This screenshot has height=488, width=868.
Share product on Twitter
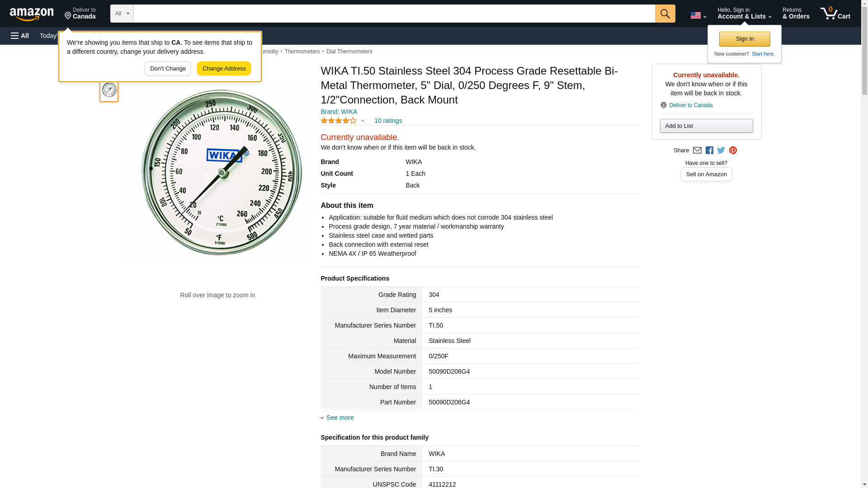click(721, 150)
